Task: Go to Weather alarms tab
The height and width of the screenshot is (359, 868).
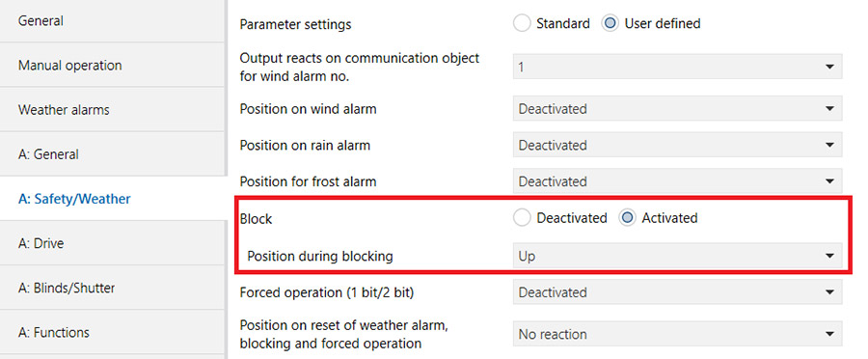Action: [x=113, y=110]
